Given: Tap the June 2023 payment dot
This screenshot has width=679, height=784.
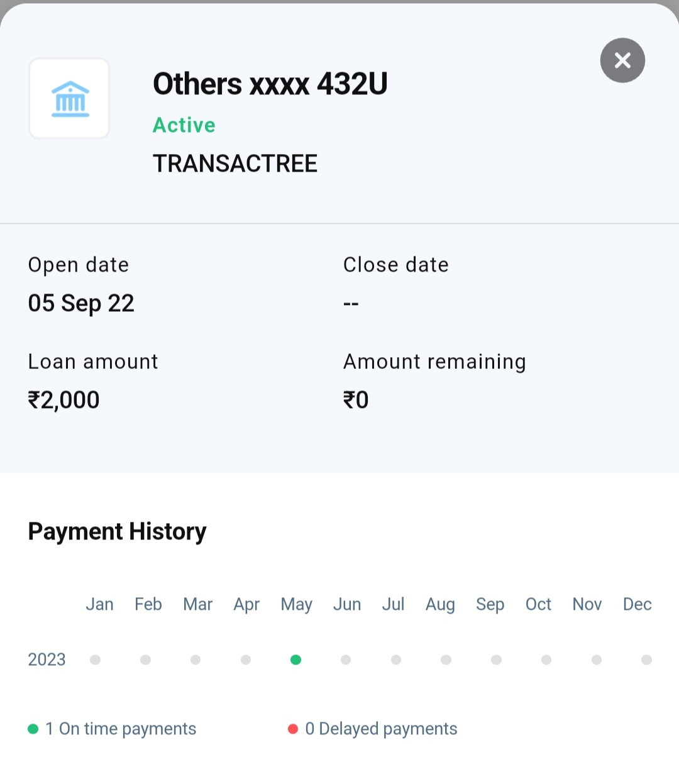Looking at the screenshot, I should (346, 660).
